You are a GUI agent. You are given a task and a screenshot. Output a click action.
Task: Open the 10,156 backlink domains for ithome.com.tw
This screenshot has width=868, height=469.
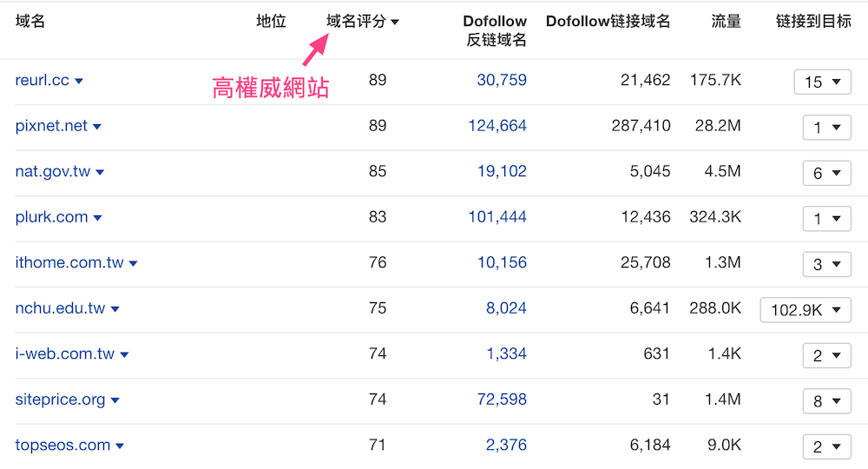(502, 262)
